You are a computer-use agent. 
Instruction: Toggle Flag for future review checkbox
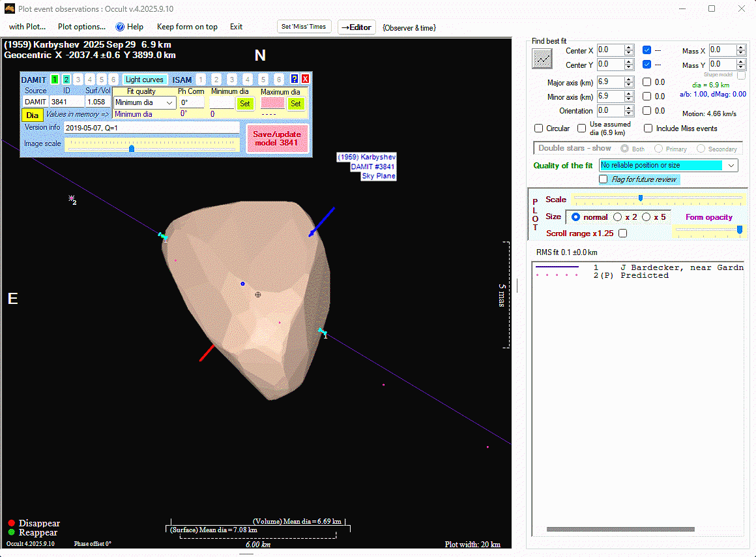(x=603, y=179)
